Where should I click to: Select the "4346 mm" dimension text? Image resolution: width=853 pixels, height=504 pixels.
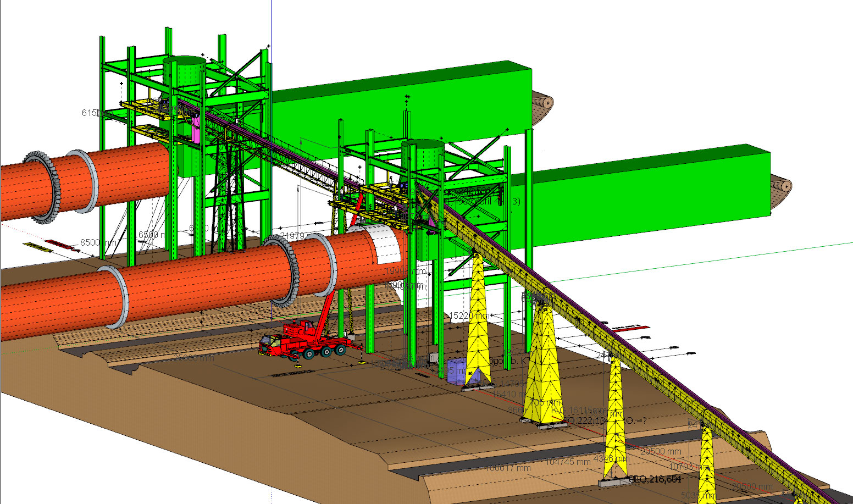611,458
